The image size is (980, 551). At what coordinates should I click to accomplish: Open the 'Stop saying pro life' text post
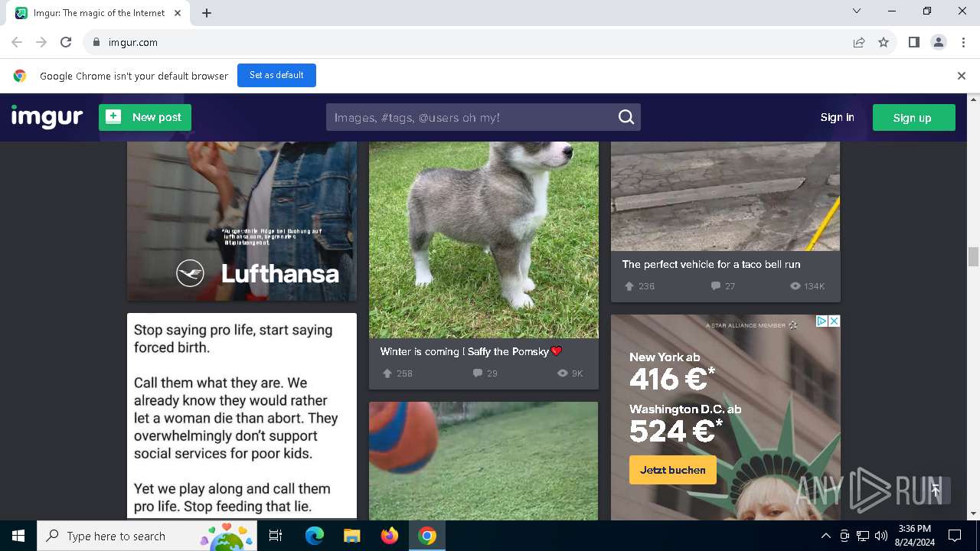pos(242,416)
